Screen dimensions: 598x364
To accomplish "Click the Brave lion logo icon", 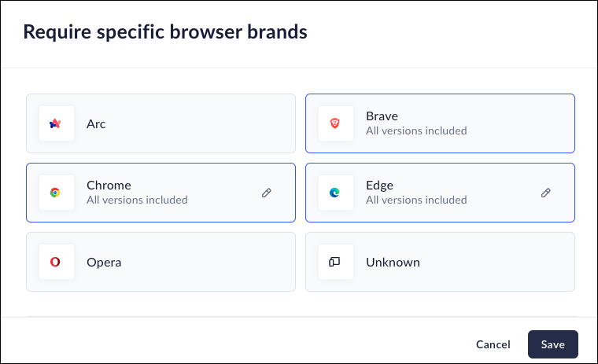I will click(335, 123).
